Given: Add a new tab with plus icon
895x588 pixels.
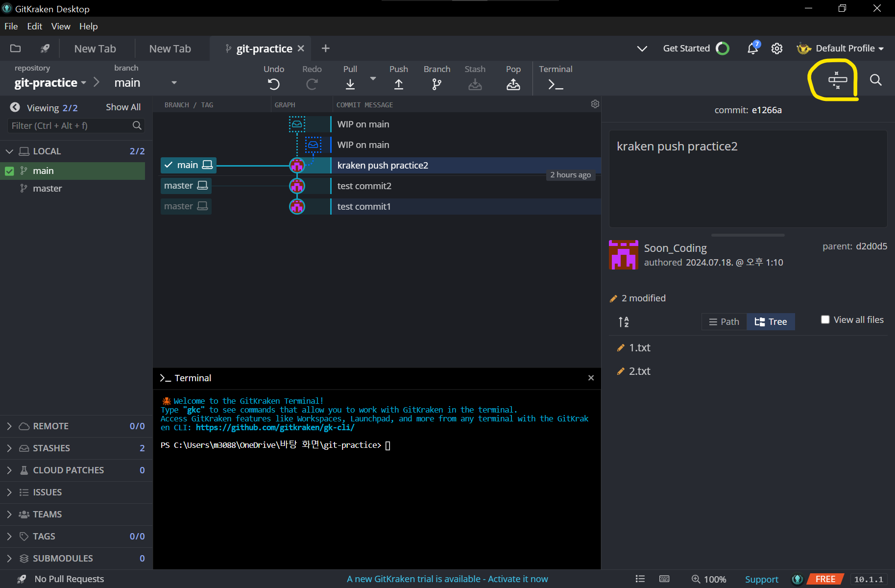Looking at the screenshot, I should [x=325, y=49].
